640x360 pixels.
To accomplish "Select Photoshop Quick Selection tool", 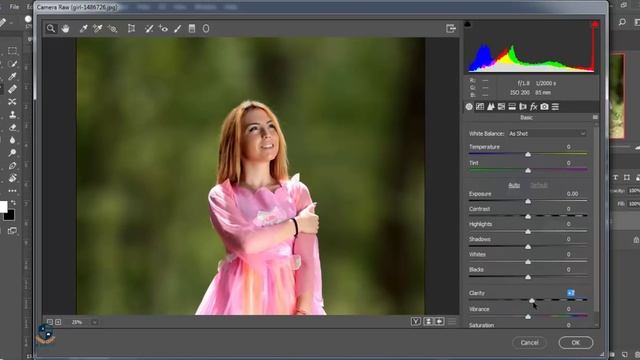I will click(x=12, y=64).
